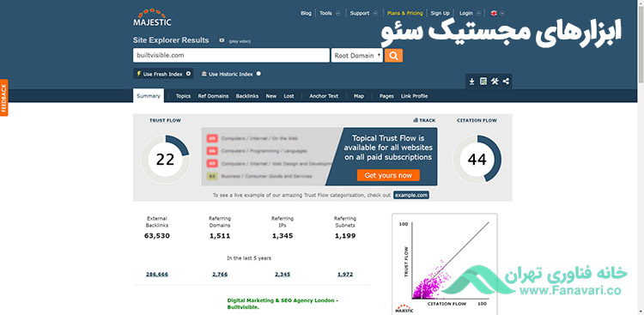Select the Use Historic Index radio button
The image size is (644, 315).
pyautogui.click(x=258, y=74)
